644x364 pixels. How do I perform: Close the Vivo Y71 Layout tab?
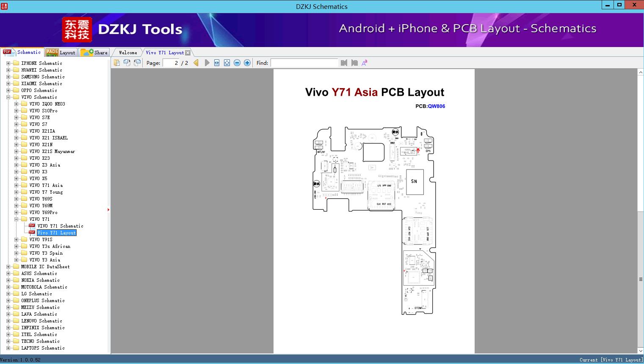(188, 53)
